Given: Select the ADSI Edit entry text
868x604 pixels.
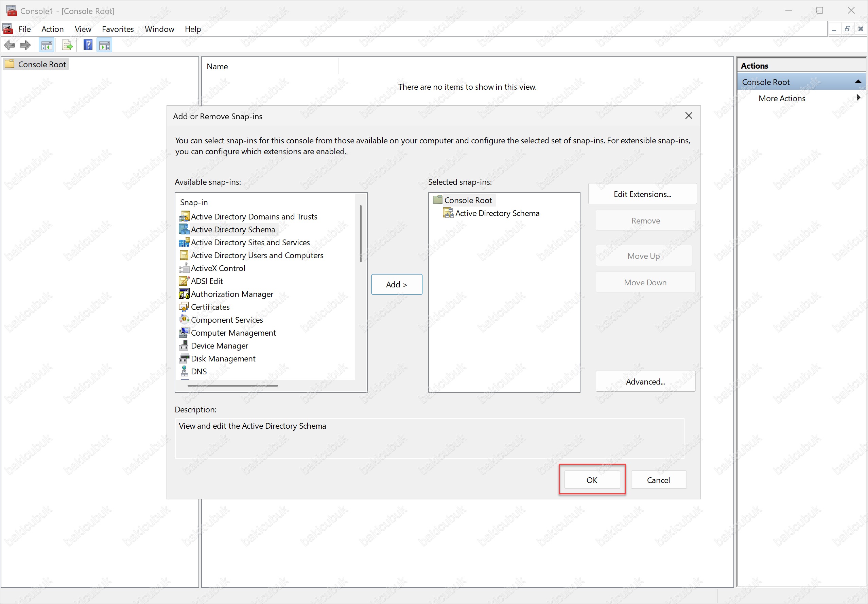Looking at the screenshot, I should pos(207,281).
